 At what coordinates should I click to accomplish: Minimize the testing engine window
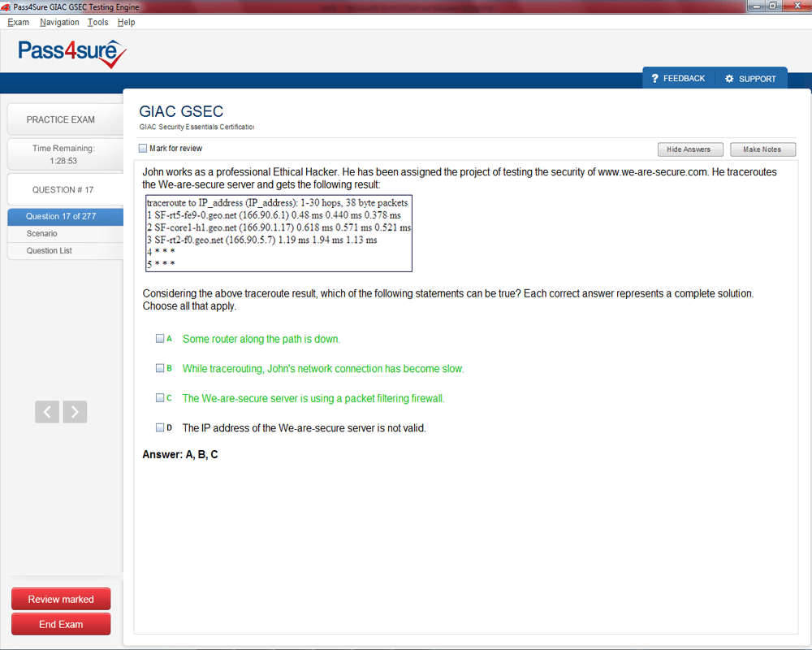point(757,6)
